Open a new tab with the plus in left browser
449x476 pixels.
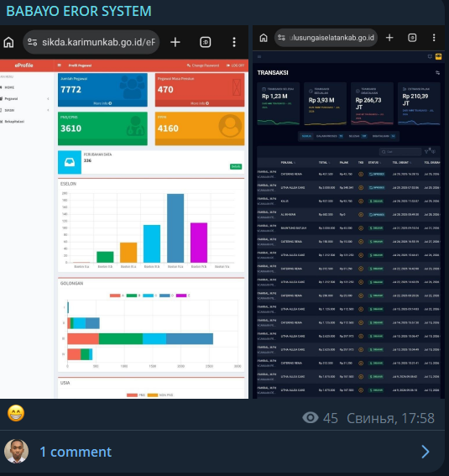click(175, 42)
